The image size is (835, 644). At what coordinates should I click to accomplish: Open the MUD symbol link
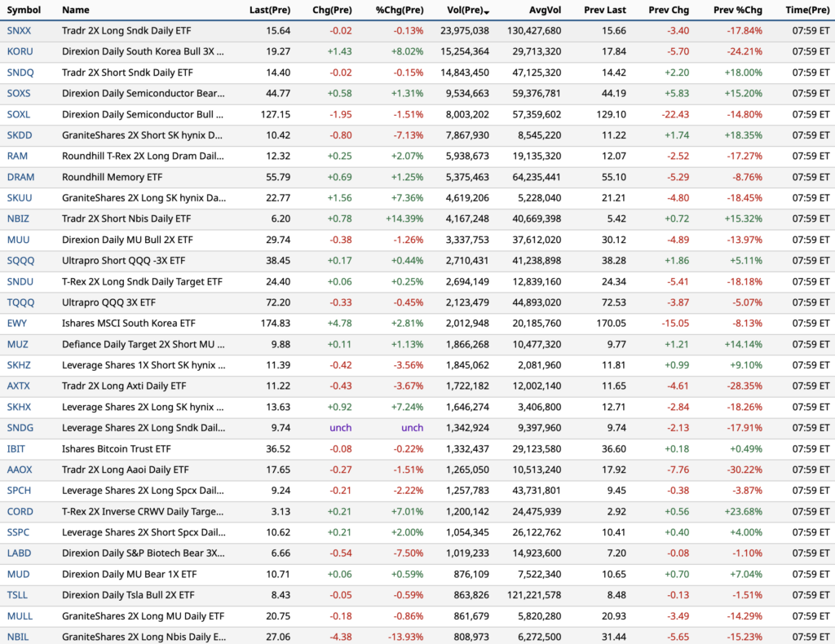coord(19,574)
